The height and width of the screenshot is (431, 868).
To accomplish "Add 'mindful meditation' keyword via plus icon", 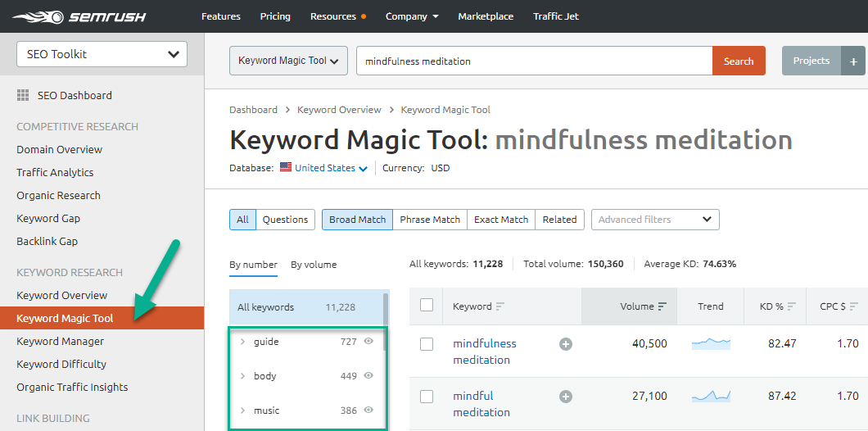I will coord(565,397).
